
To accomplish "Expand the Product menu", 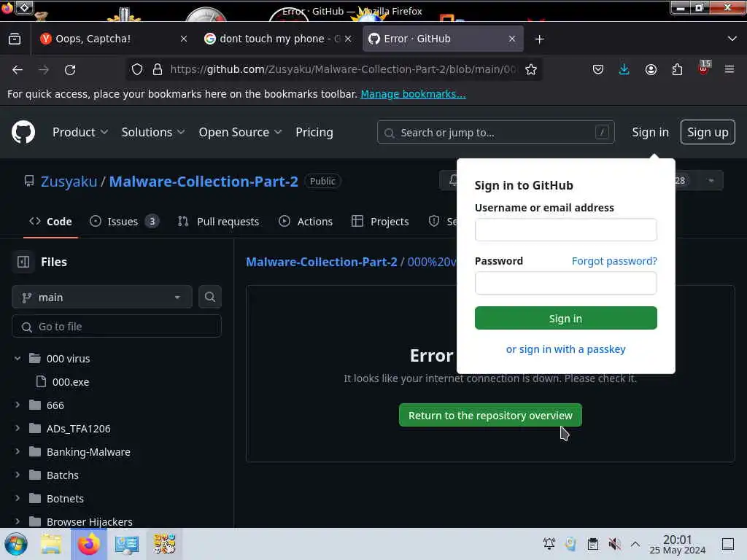I will point(80,132).
